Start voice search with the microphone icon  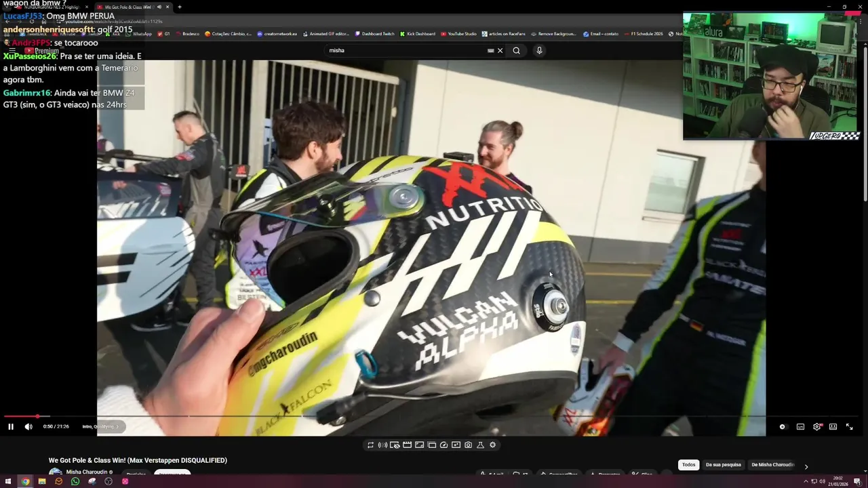(539, 50)
